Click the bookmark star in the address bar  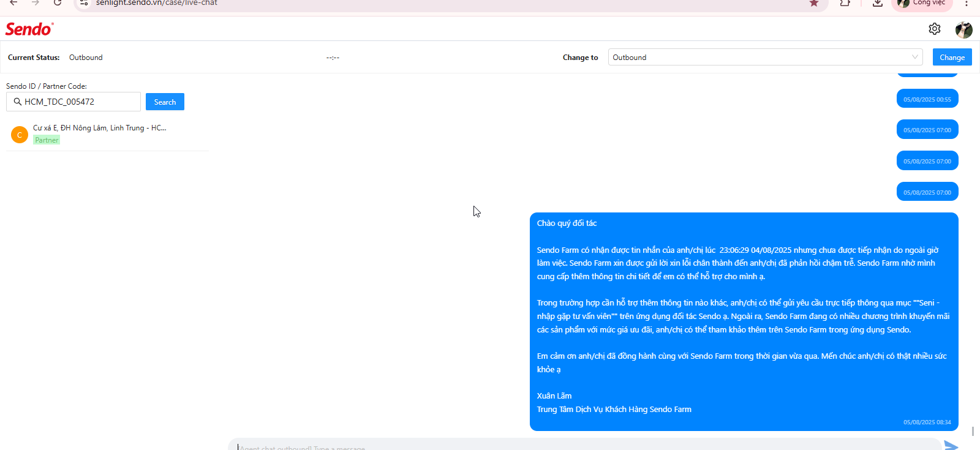(814, 3)
